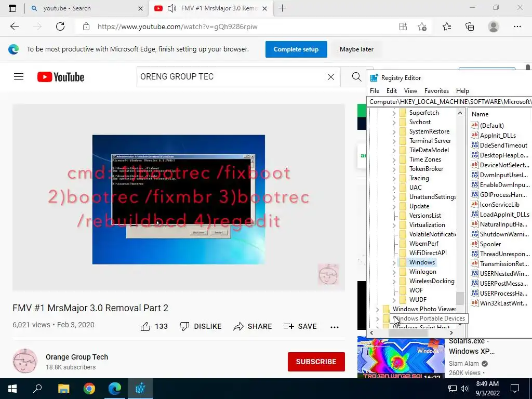This screenshot has height=399, width=532.
Task: Expand Terminal Server registry key
Action: pyautogui.click(x=394, y=141)
